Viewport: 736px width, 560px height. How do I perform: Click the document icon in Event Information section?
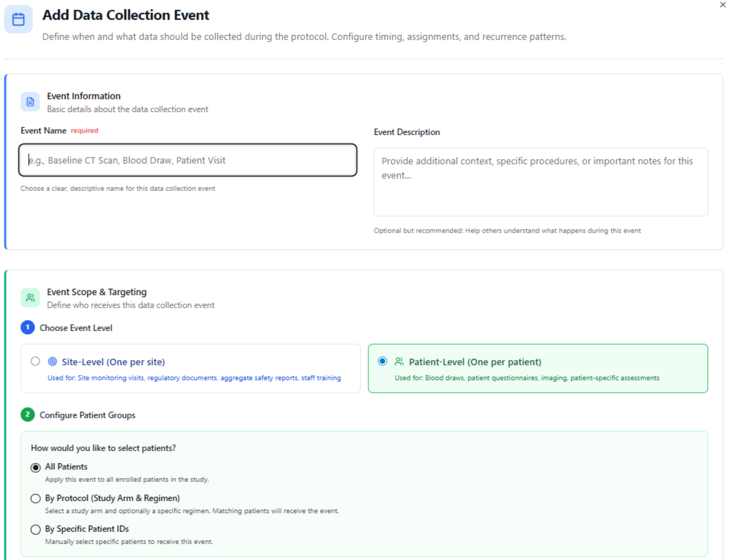pyautogui.click(x=30, y=102)
